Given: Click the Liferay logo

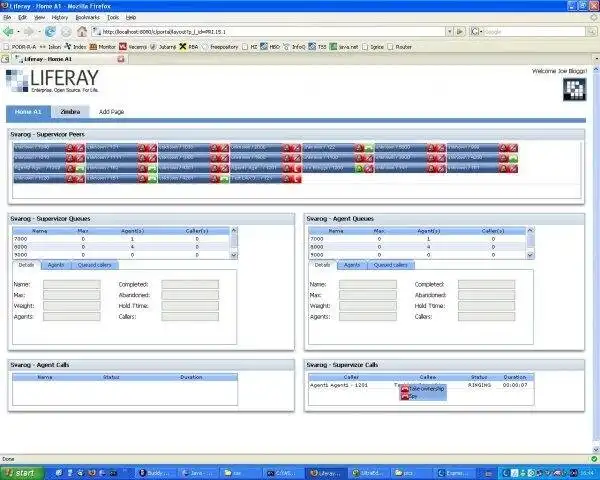Looking at the screenshot, I should click(x=52, y=80).
